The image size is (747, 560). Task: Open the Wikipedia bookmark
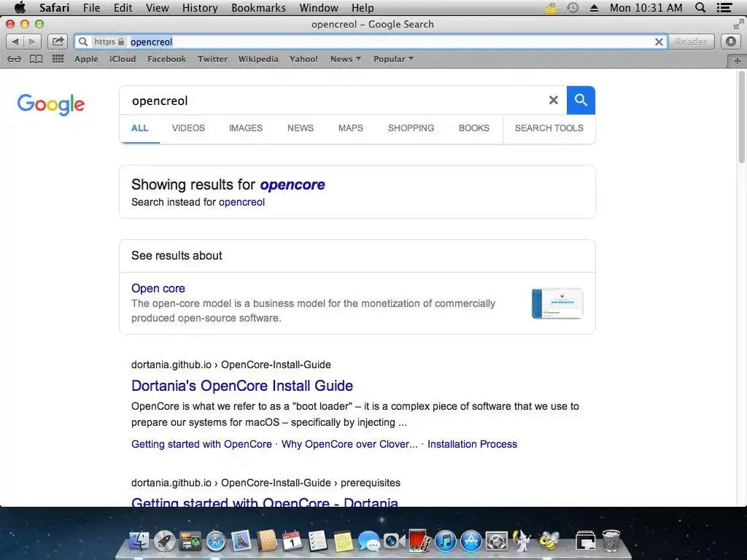(x=258, y=59)
